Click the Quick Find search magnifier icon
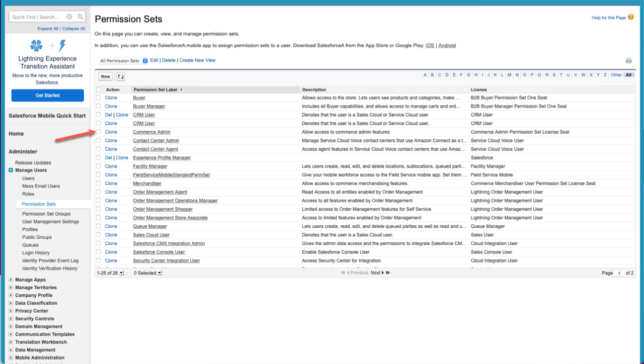Image resolution: width=644 pixels, height=364 pixels. pos(80,17)
